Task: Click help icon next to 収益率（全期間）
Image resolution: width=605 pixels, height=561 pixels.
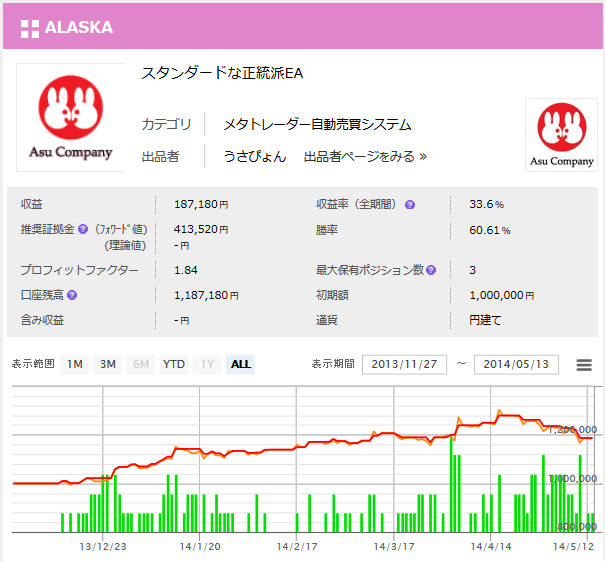Action: (x=410, y=205)
